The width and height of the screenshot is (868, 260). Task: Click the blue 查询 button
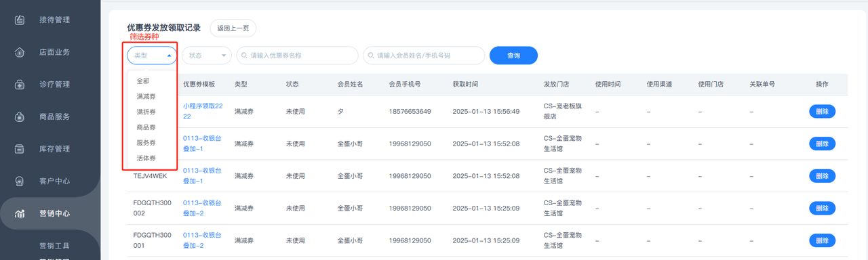point(513,56)
